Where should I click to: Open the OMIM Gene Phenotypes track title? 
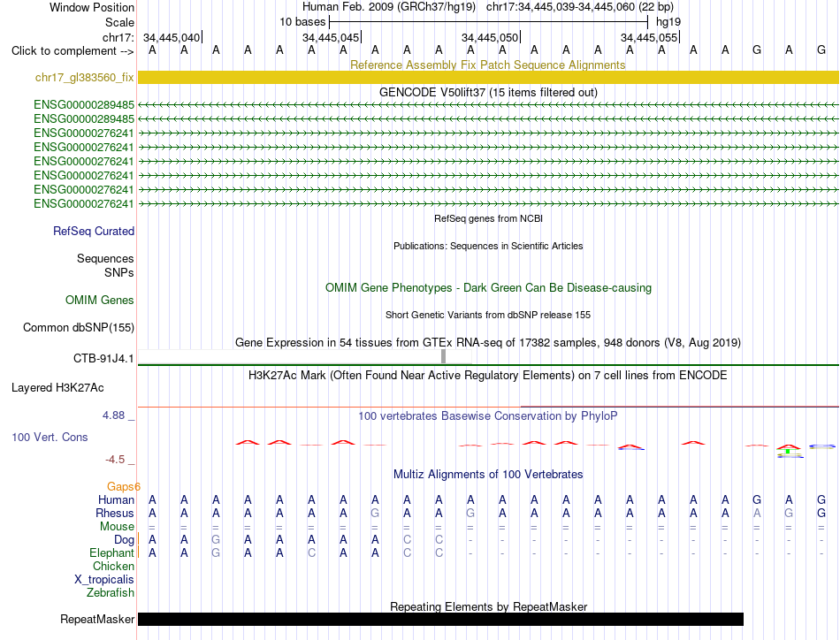click(488, 287)
